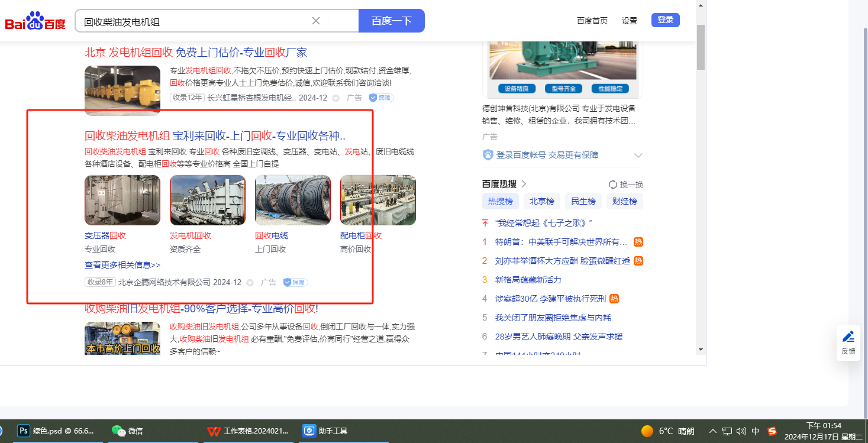Image resolution: width=868 pixels, height=443 pixels.
Task: Select the 热搜榜 tab
Action: click(x=501, y=201)
